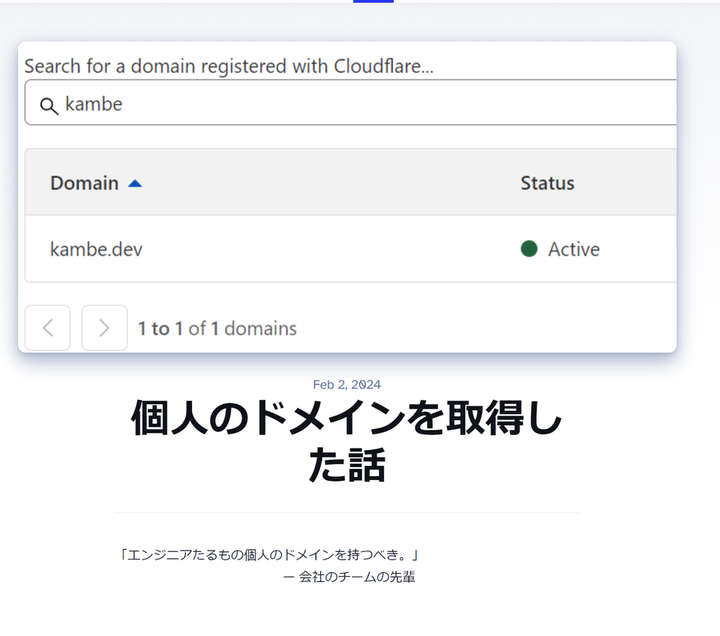Click the "Feb 2, 2024" post date

(x=346, y=384)
